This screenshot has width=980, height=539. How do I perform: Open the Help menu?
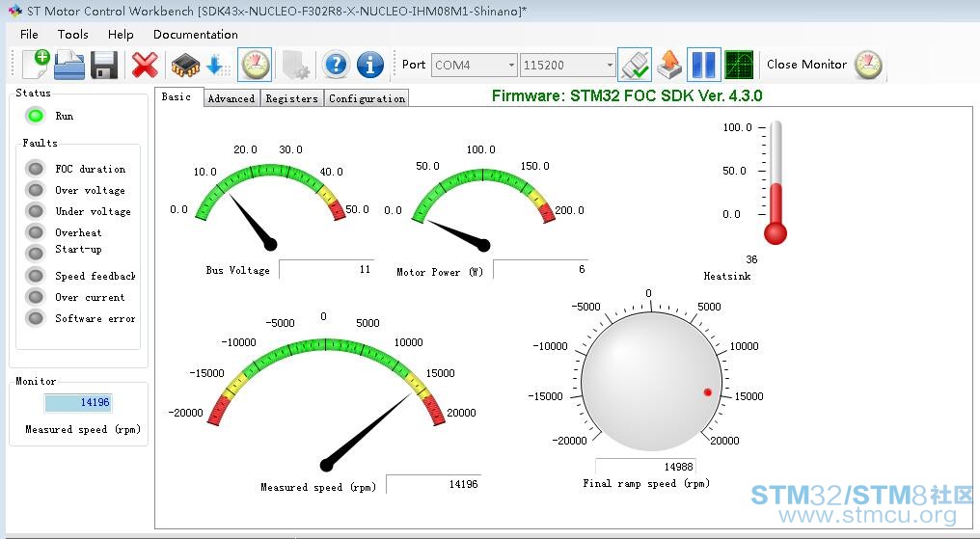pos(121,35)
